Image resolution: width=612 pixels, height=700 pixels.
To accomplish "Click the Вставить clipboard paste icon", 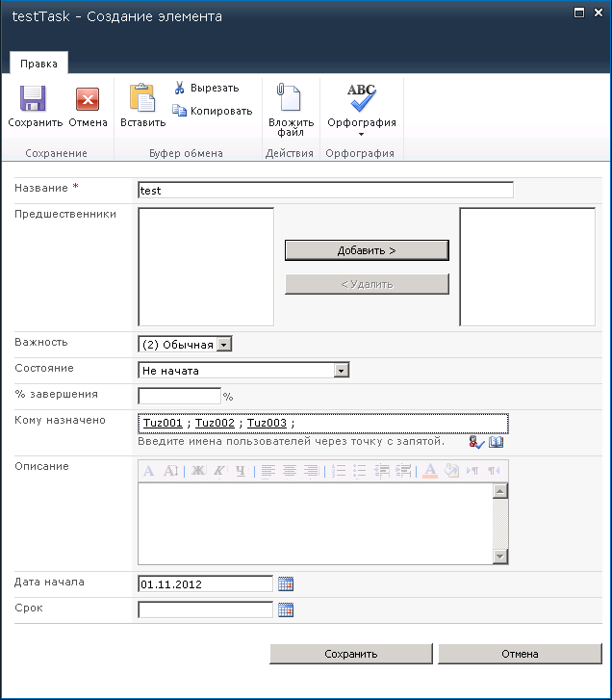I will coord(142,100).
